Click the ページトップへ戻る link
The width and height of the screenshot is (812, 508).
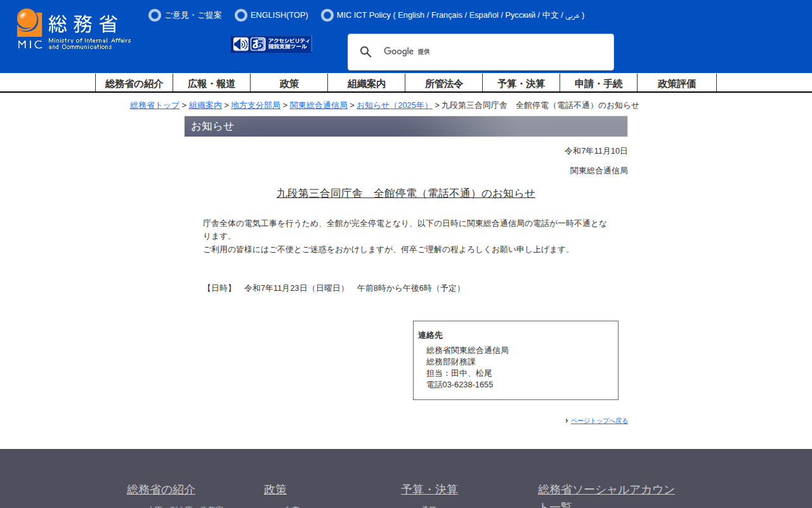coord(599,421)
